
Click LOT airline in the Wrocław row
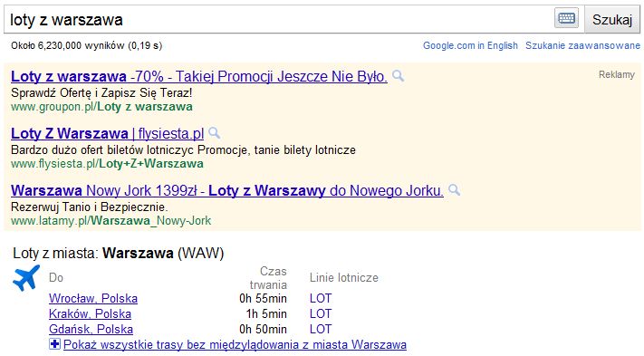coord(321,298)
